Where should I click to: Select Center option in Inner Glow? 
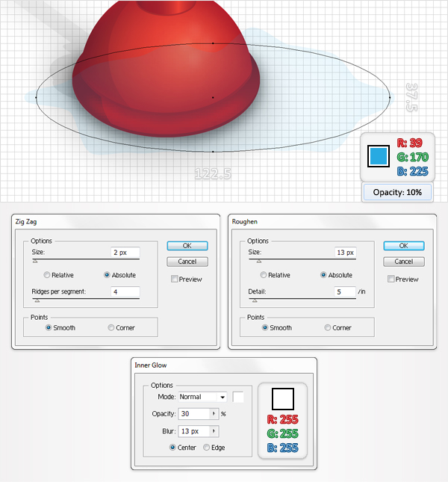click(x=172, y=448)
